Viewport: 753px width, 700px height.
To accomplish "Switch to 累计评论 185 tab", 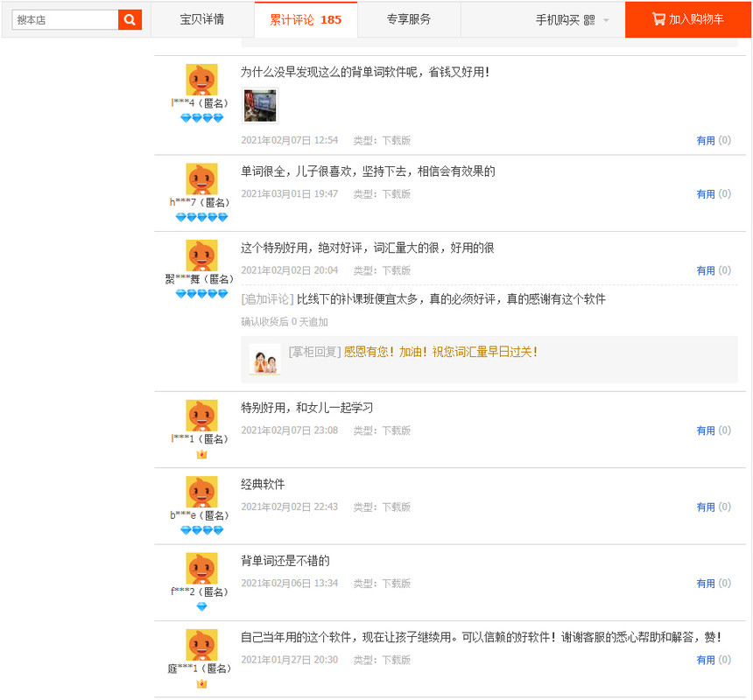I will click(x=306, y=19).
